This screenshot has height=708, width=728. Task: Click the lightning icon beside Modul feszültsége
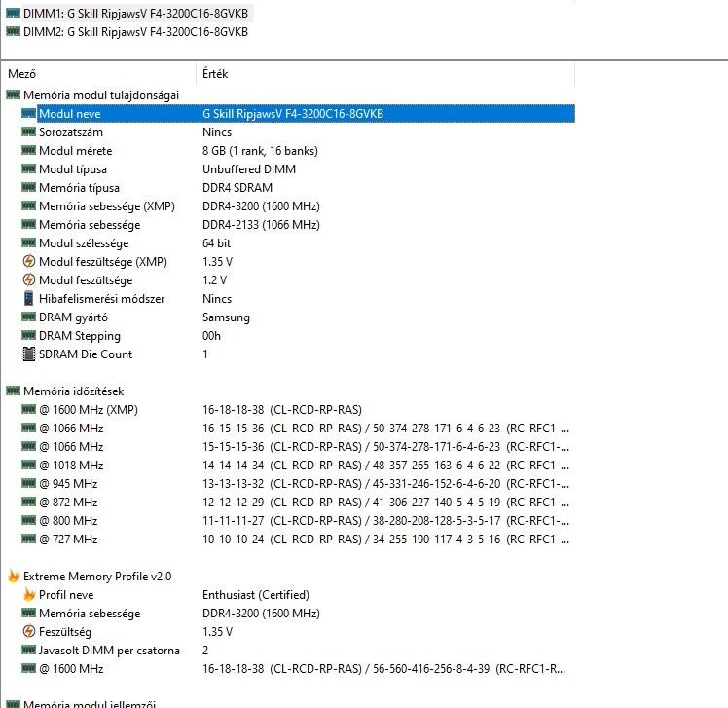tap(29, 279)
